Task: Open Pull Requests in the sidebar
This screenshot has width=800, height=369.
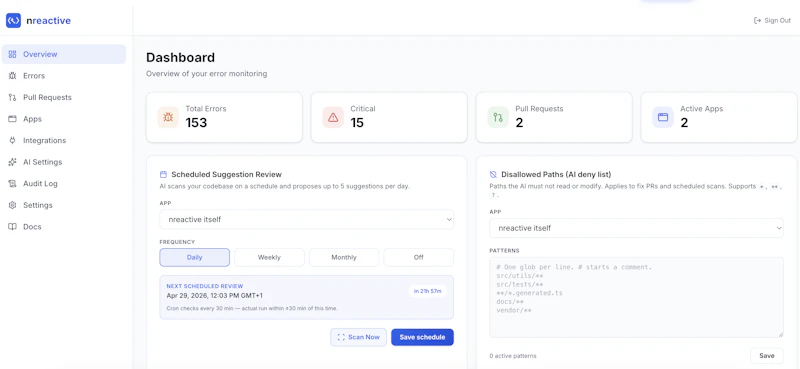Action: [64, 97]
